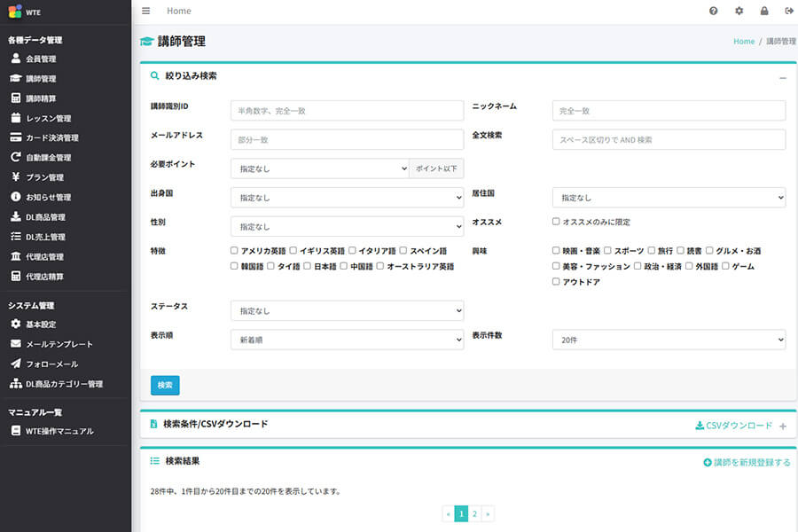This screenshot has height=532, width=798.
Task: Click the logout icon at top right
Action: tap(788, 11)
